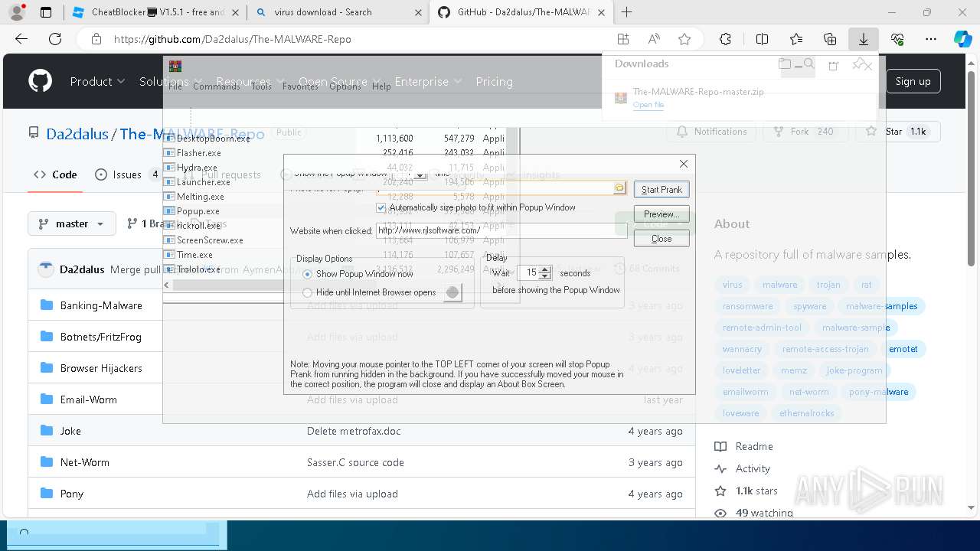This screenshot has height=551, width=980.
Task: Open a new browser tab
Action: 627,12
